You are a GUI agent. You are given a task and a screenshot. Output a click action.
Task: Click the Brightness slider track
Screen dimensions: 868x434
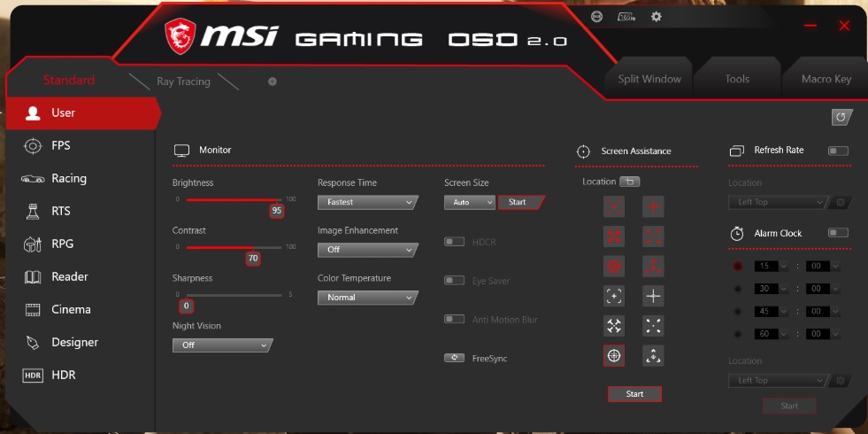pos(234,200)
